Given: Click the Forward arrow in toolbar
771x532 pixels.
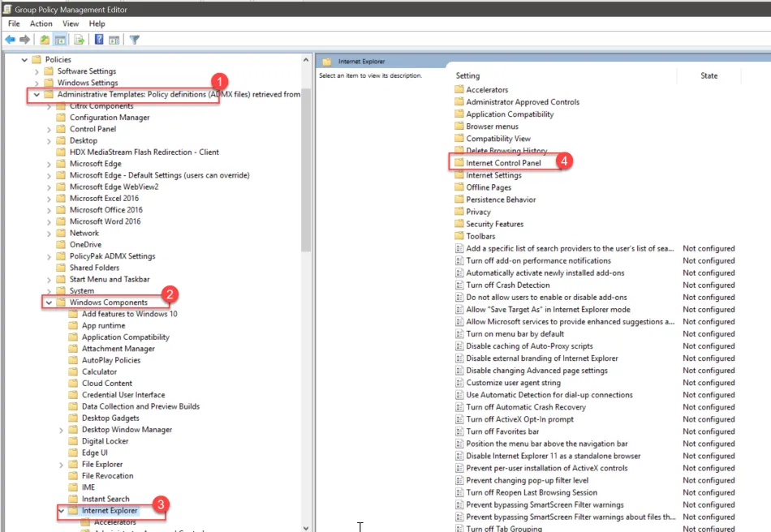Looking at the screenshot, I should (25, 40).
